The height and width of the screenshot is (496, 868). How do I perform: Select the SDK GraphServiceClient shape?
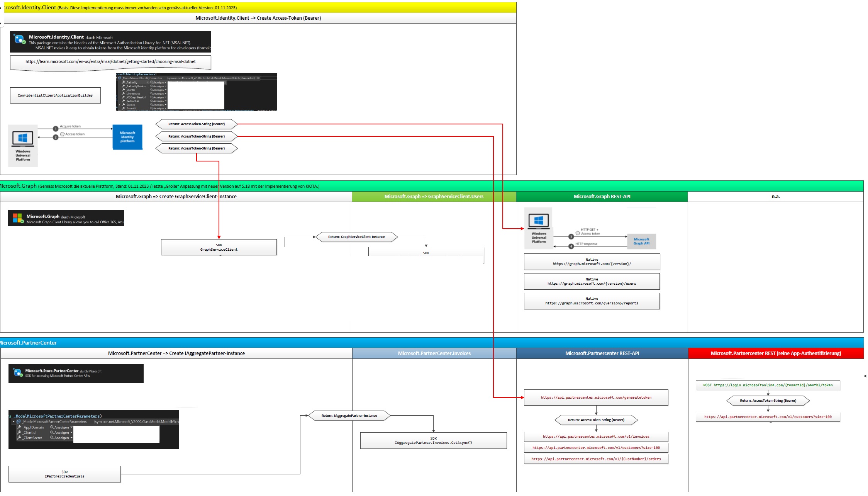[x=219, y=247]
